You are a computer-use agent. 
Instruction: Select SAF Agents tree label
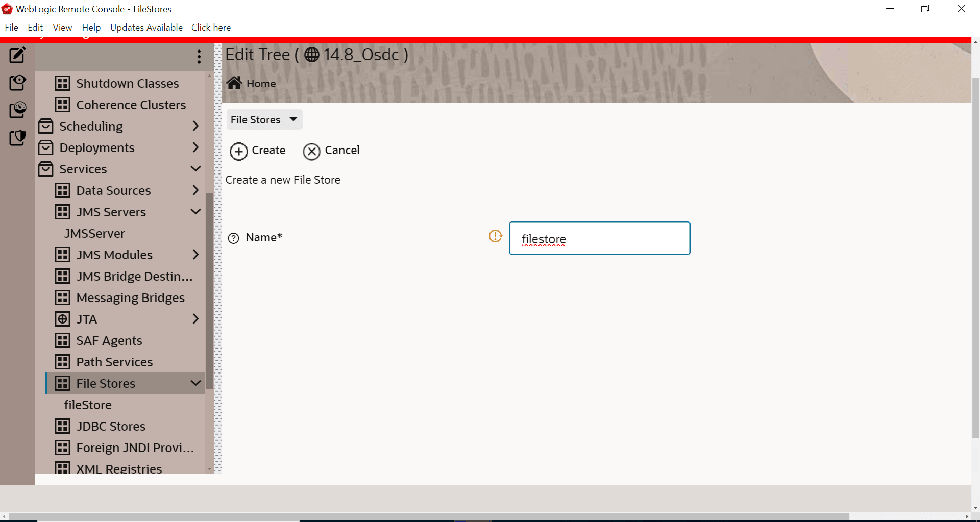[x=109, y=340]
